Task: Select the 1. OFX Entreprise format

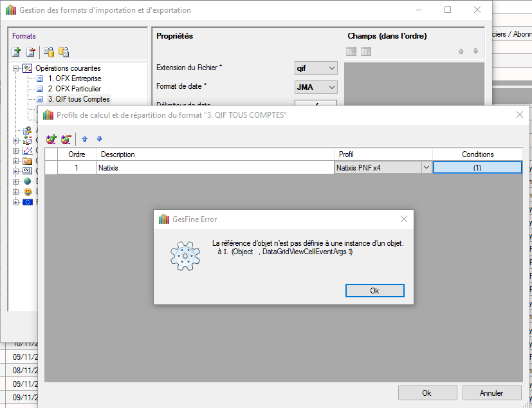Action: (74, 79)
